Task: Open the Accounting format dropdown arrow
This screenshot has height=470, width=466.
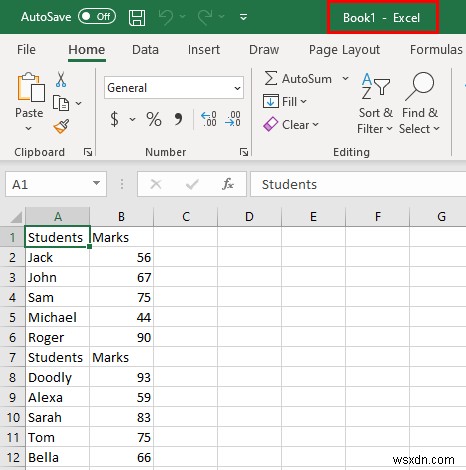Action: click(x=132, y=119)
